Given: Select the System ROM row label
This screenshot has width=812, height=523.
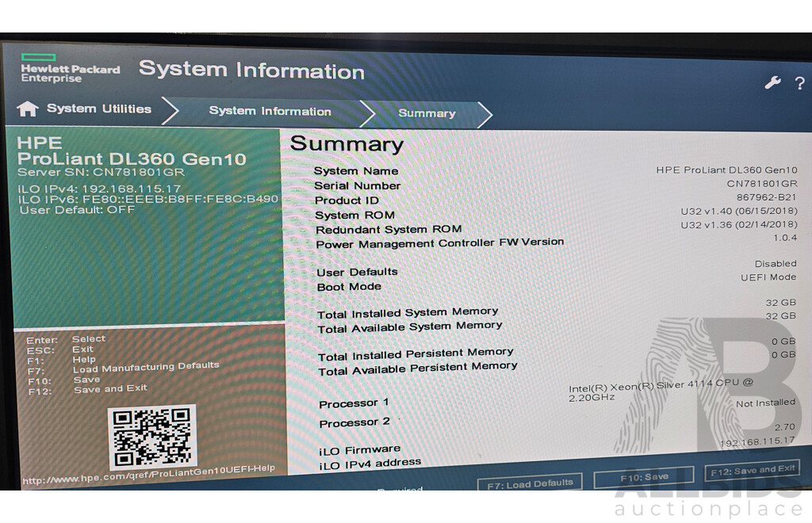Looking at the screenshot, I should tap(354, 215).
